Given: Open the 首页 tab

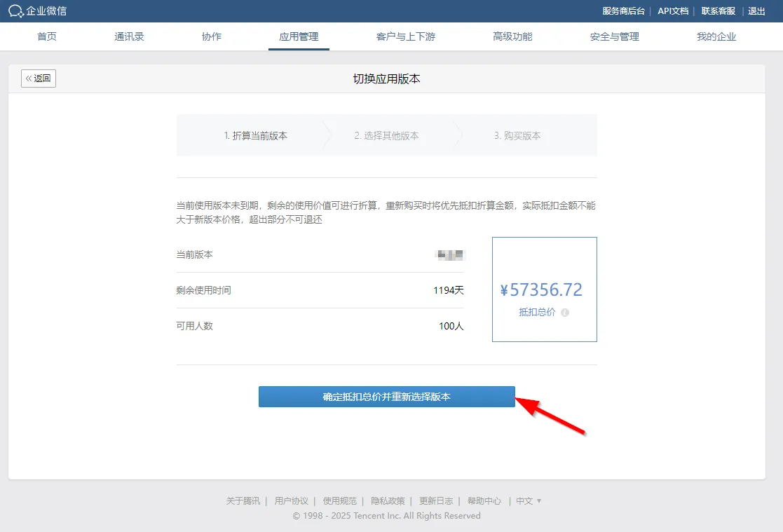Looking at the screenshot, I should (x=47, y=36).
